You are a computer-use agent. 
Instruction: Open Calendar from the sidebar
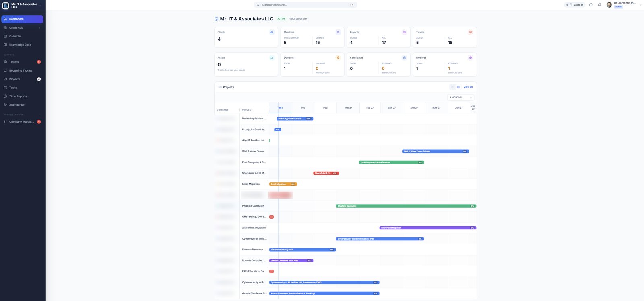22,36
